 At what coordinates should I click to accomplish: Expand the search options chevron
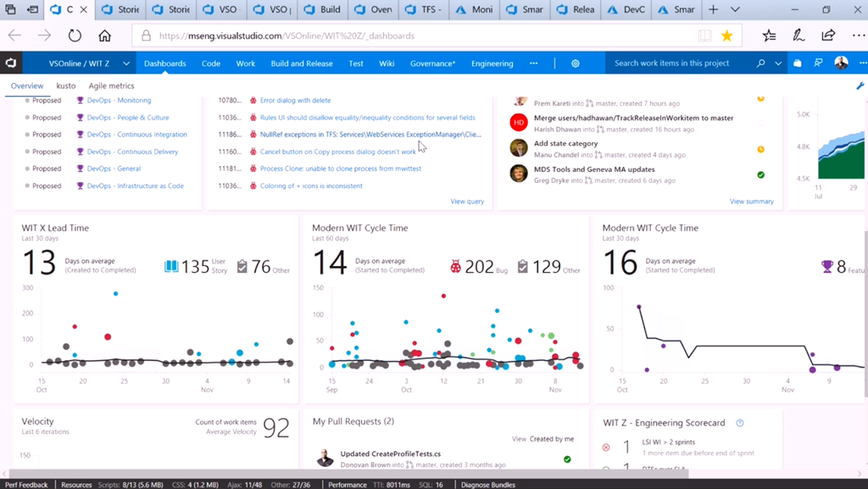click(x=778, y=64)
